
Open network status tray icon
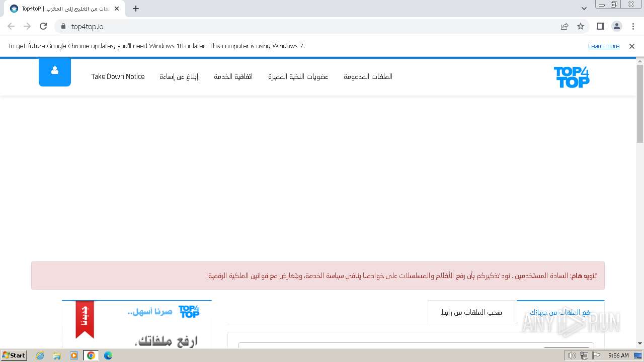584,355
